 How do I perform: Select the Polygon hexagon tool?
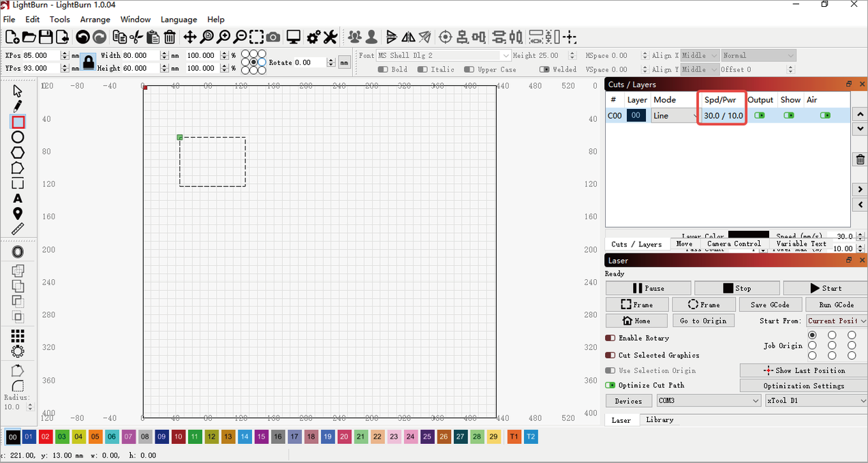18,153
